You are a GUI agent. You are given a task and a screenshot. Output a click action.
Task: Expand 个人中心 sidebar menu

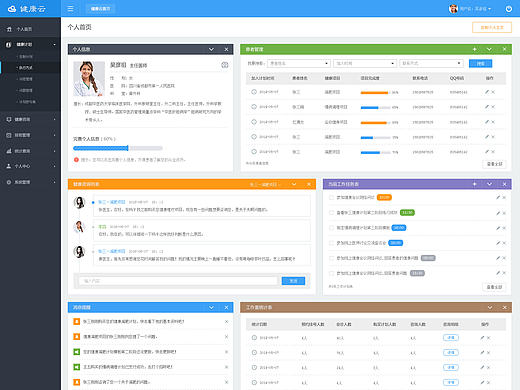coord(30,166)
